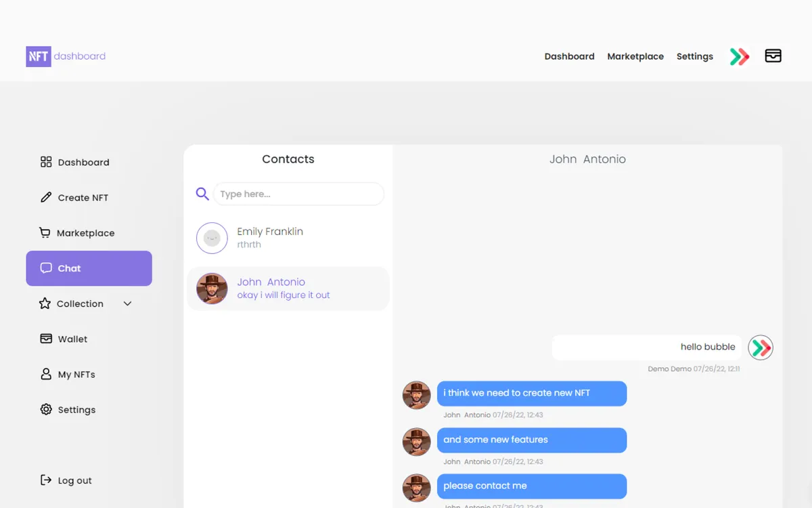Click 'okay i will figure it out' preview
Viewport: 812px width, 508px height.
284,295
